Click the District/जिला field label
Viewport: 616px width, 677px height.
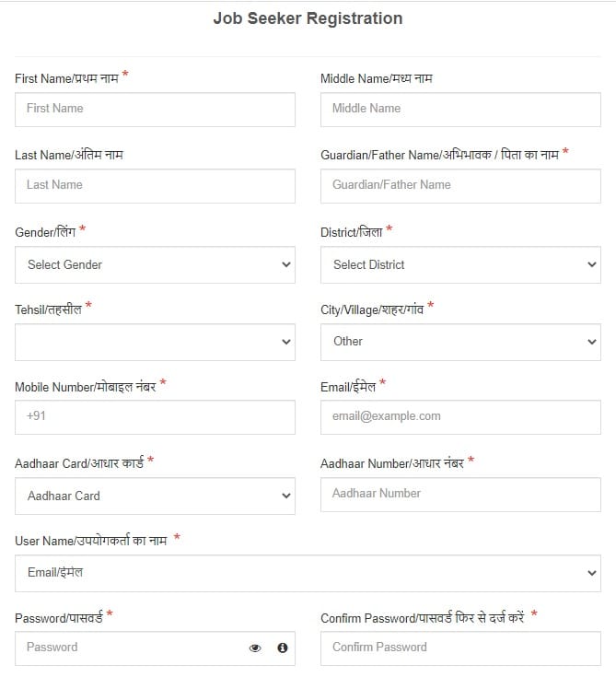tap(351, 232)
